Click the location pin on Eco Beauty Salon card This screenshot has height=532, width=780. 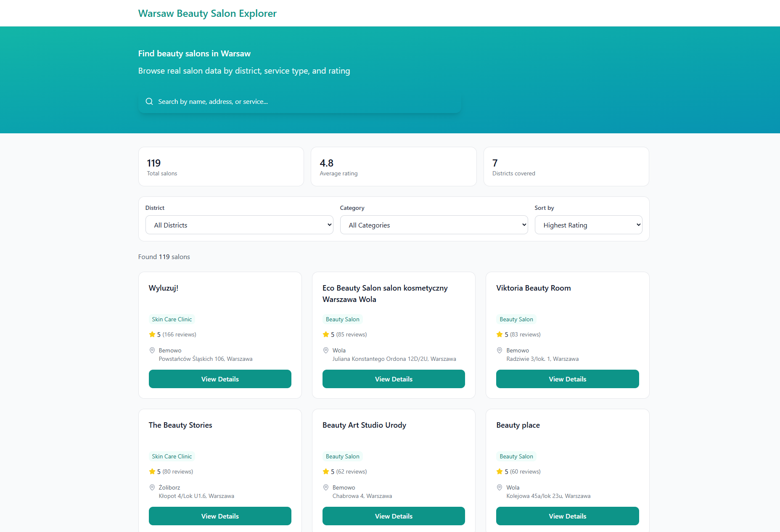pos(326,350)
